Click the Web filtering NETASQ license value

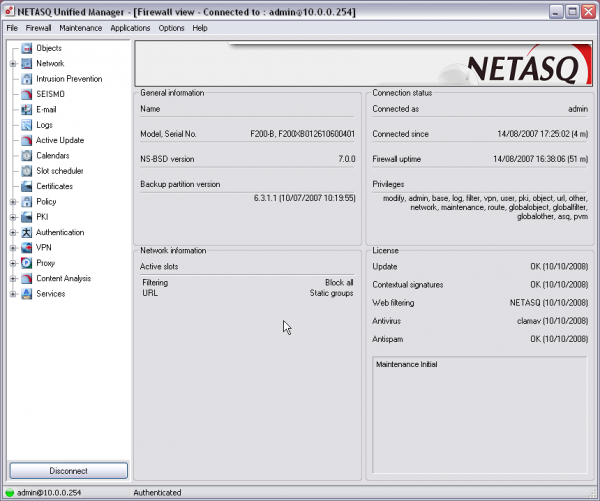tap(549, 303)
